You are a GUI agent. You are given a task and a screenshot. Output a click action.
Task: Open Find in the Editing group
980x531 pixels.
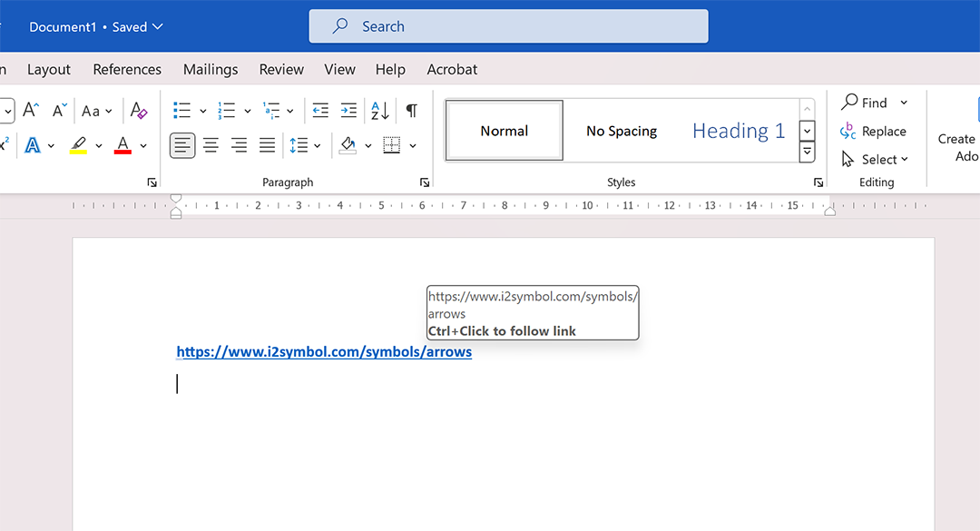(x=865, y=103)
